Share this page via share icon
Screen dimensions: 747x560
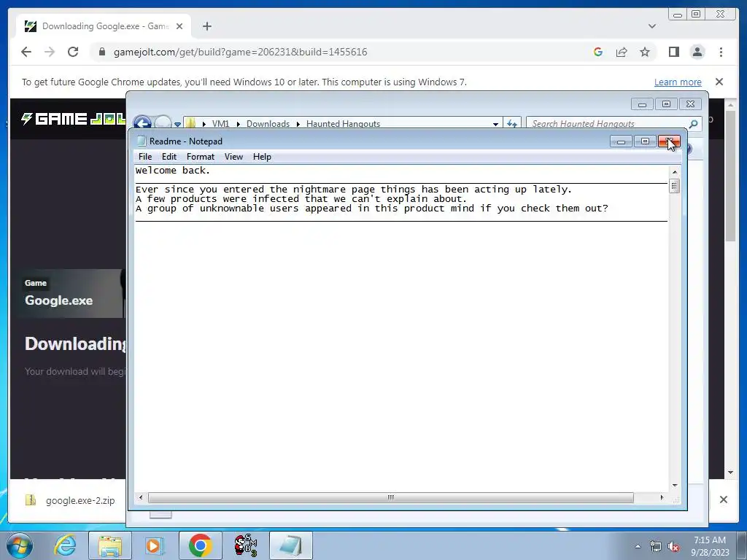pos(622,52)
